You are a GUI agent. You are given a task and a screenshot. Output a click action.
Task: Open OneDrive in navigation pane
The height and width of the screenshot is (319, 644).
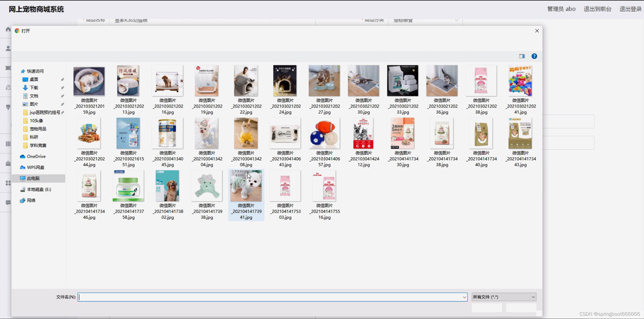click(x=36, y=156)
